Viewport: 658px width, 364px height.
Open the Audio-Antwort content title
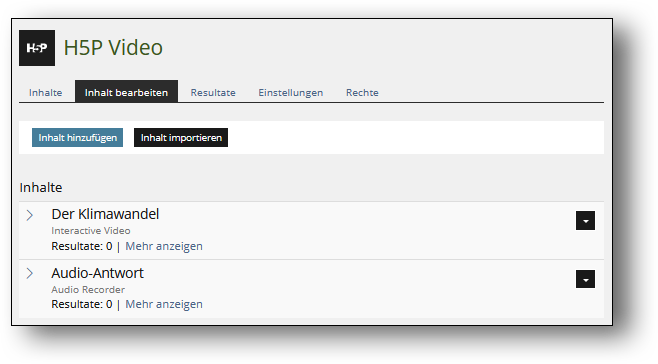pos(97,273)
